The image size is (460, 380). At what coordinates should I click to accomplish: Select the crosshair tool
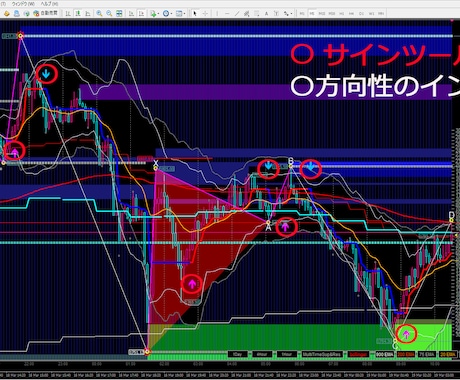(x=205, y=14)
